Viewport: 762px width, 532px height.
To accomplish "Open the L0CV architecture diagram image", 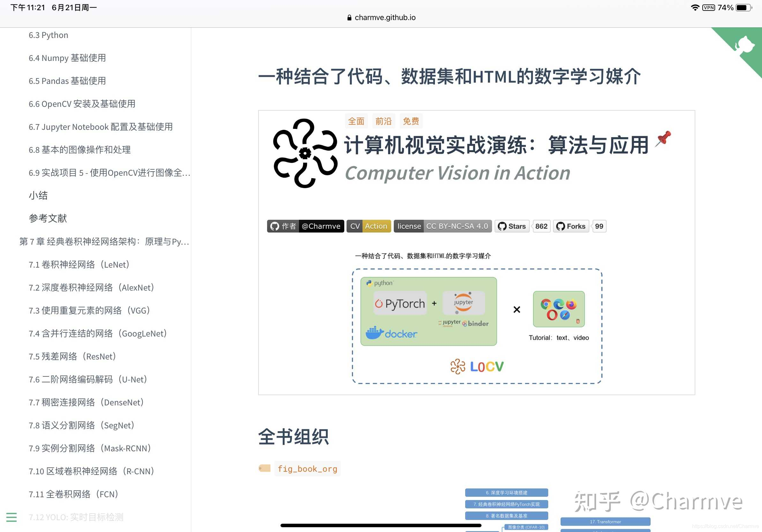I will [477, 318].
